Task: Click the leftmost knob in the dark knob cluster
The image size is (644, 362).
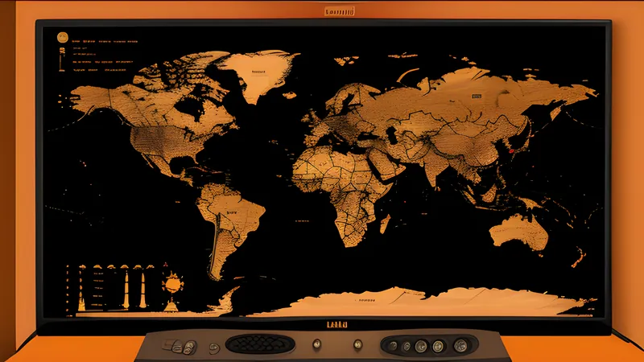Action: click(x=393, y=346)
